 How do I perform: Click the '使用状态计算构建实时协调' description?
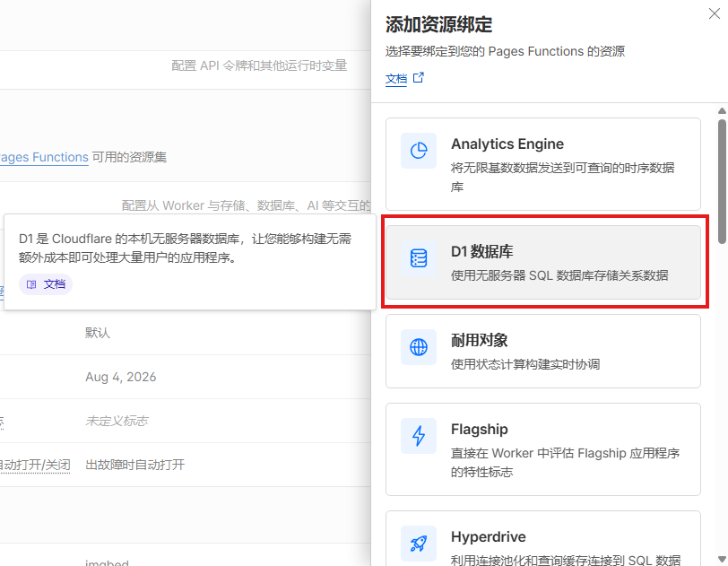(x=525, y=364)
